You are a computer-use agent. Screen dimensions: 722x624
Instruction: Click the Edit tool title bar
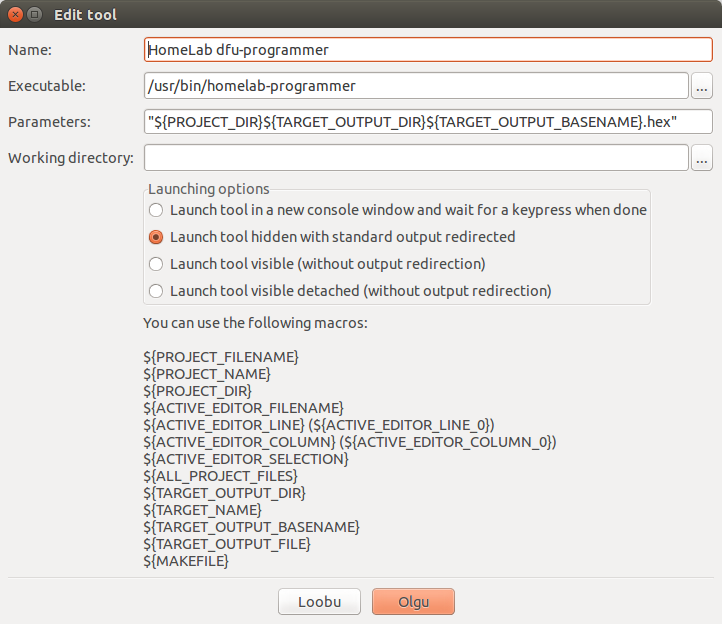[x=360, y=15]
